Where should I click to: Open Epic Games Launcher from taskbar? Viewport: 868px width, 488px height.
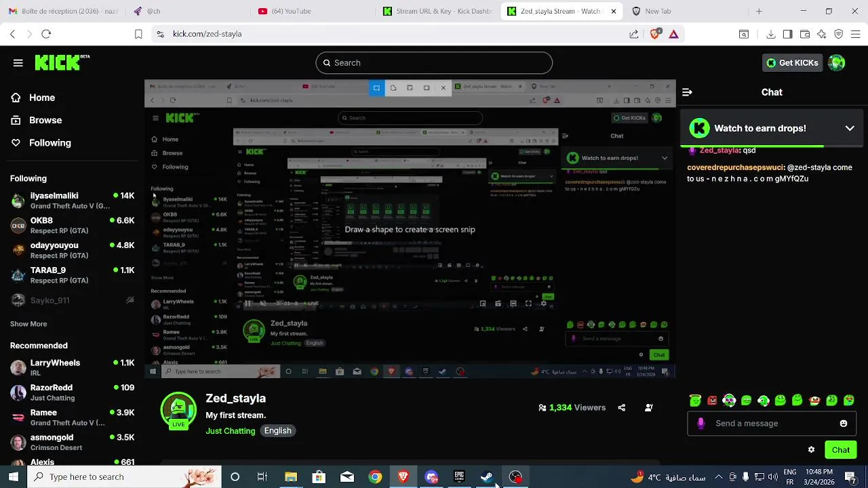(459, 477)
